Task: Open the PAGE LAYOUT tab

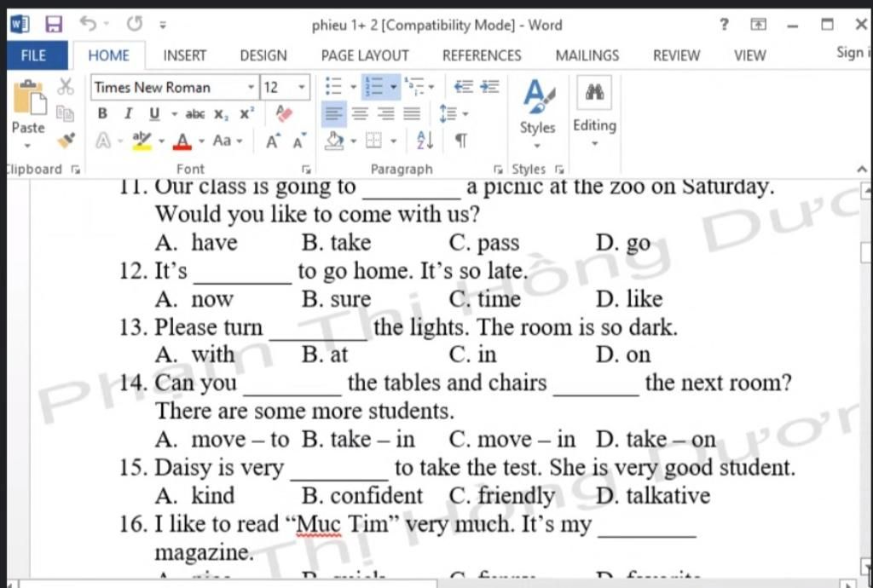Action: point(365,55)
